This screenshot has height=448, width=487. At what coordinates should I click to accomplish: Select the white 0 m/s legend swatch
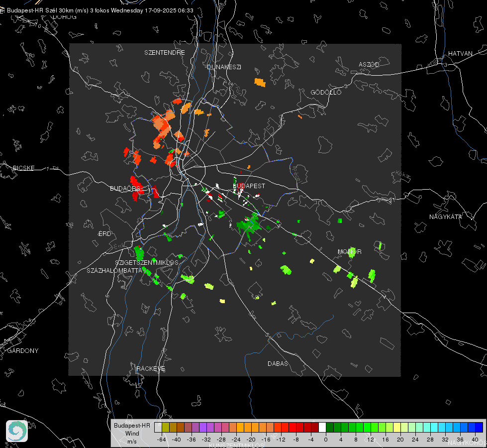coord(322,428)
